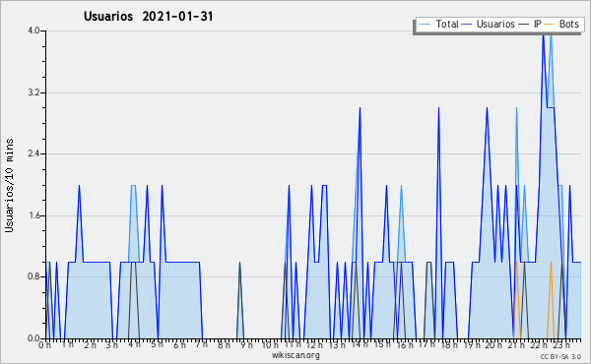
Task: Select the 'Bots' legend entry
Action: (568, 24)
